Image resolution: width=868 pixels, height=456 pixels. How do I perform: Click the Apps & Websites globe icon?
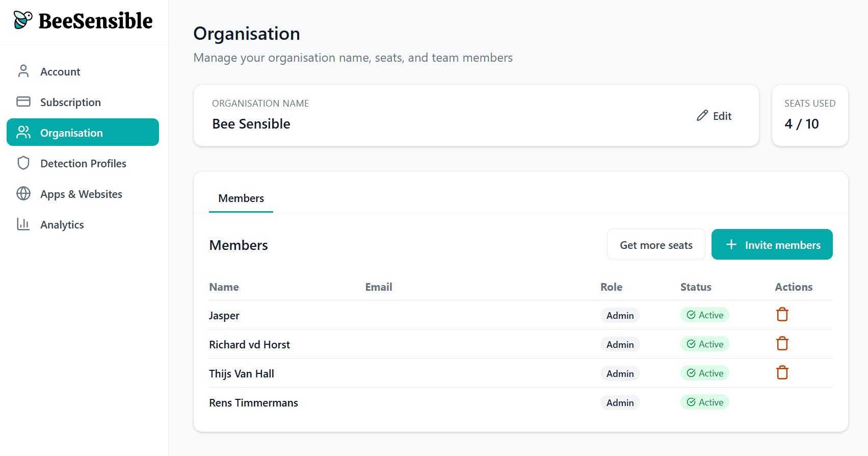[23, 194]
